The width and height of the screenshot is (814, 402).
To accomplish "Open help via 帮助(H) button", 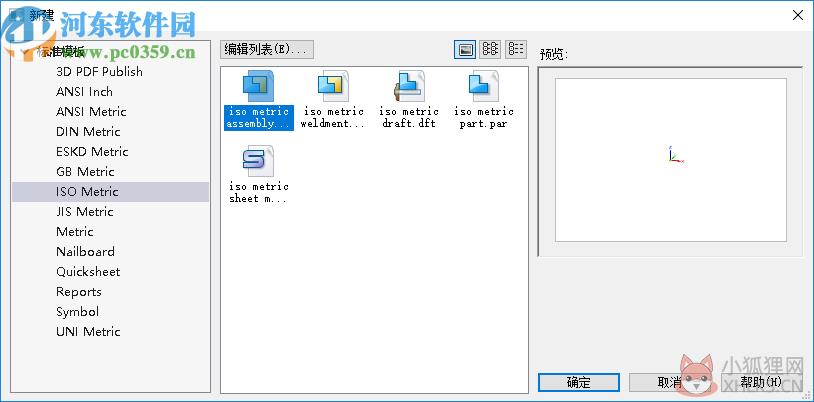I will (761, 383).
